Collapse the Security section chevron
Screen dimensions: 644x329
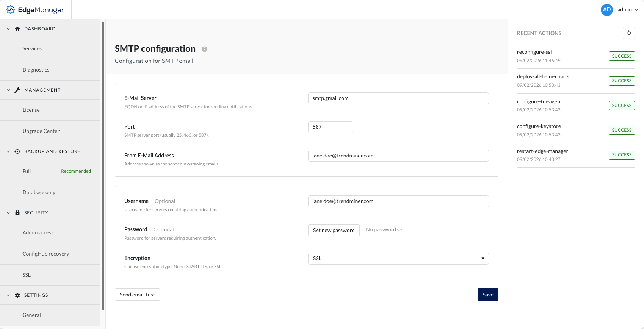[8, 213]
